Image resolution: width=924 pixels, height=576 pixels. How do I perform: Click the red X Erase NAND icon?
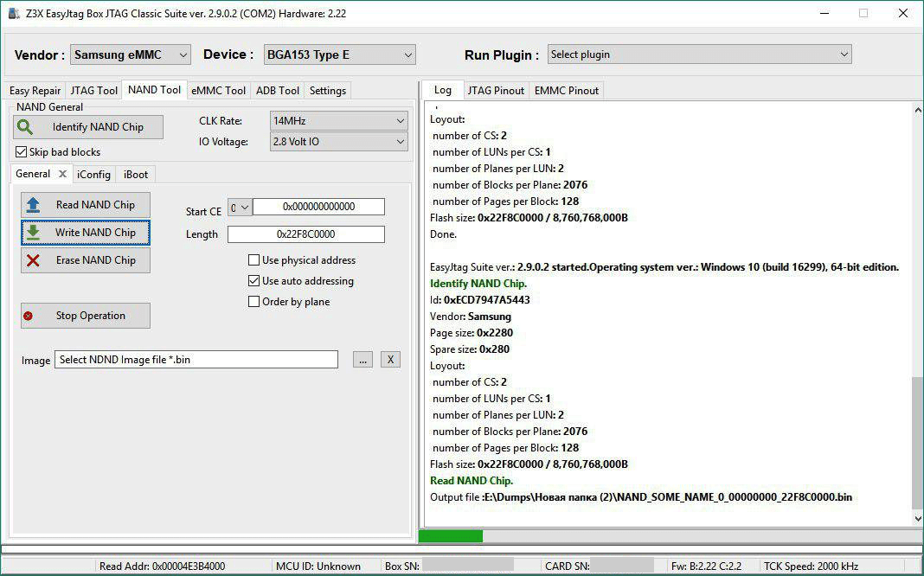[33, 260]
